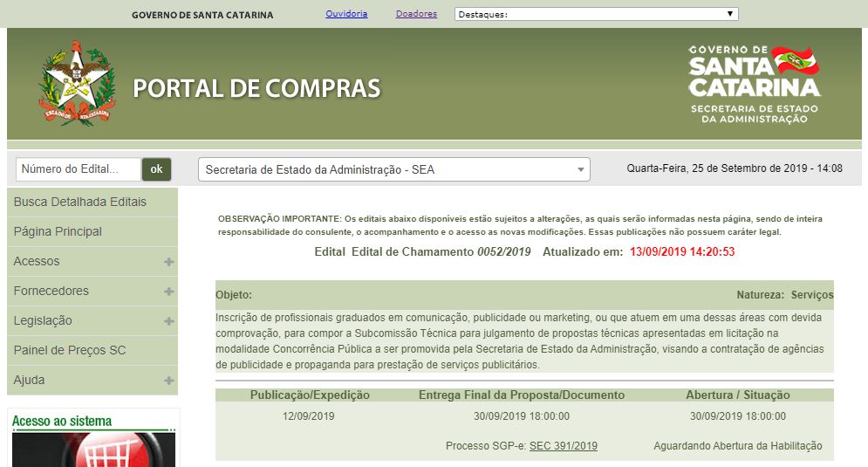The image size is (868, 467).
Task: Open the Secretaria de Estado da Administração selector
Action: point(394,169)
